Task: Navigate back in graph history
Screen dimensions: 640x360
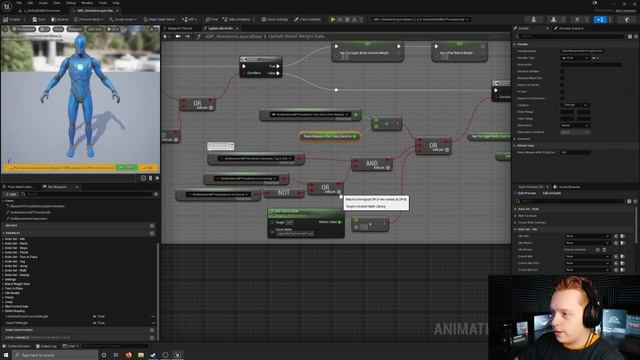Action: tap(178, 36)
